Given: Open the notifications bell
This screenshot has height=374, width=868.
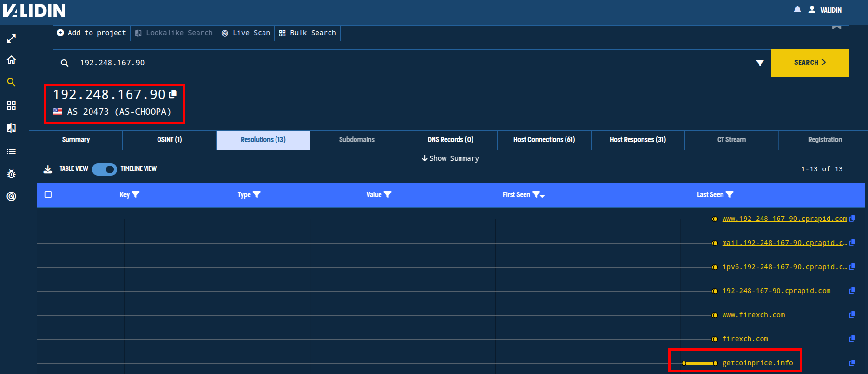Looking at the screenshot, I should pos(797,10).
